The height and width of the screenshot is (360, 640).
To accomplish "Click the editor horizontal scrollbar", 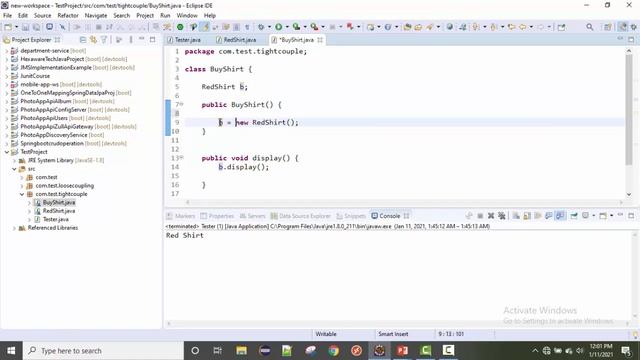I will pos(404,202).
